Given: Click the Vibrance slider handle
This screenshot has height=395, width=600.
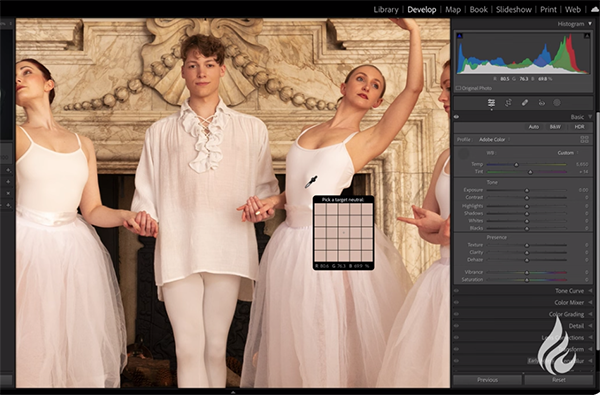Looking at the screenshot, I should [x=527, y=273].
